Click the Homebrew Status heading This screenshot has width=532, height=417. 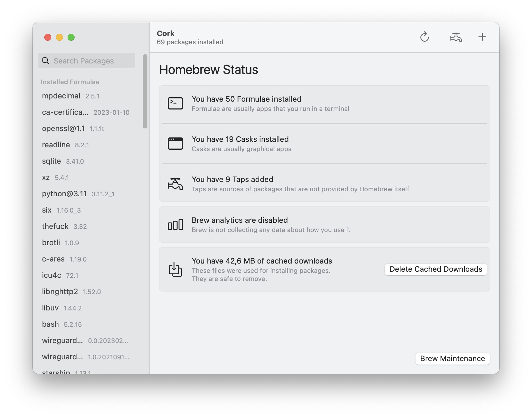click(209, 70)
